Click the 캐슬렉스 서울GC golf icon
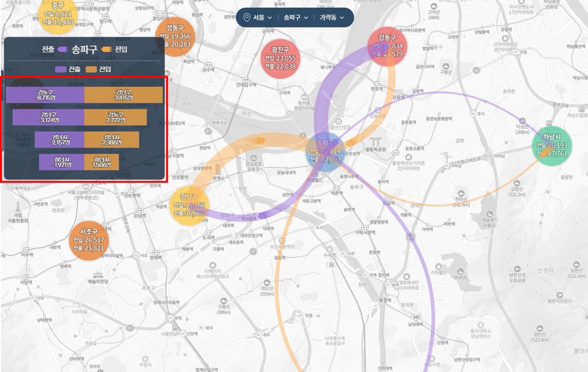 (490, 214)
